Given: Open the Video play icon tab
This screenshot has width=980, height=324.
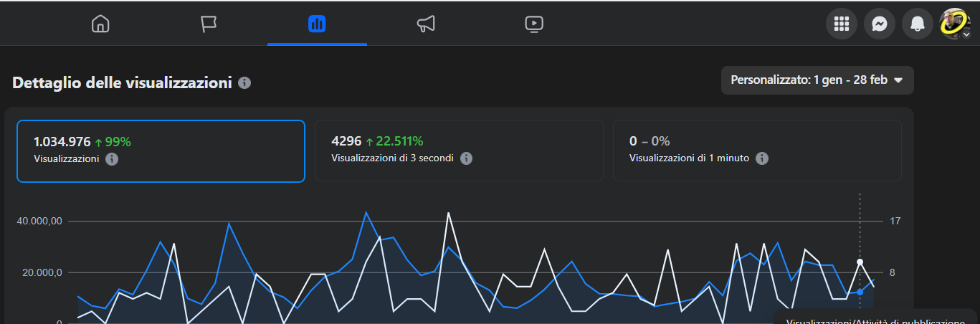Looking at the screenshot, I should 534,24.
